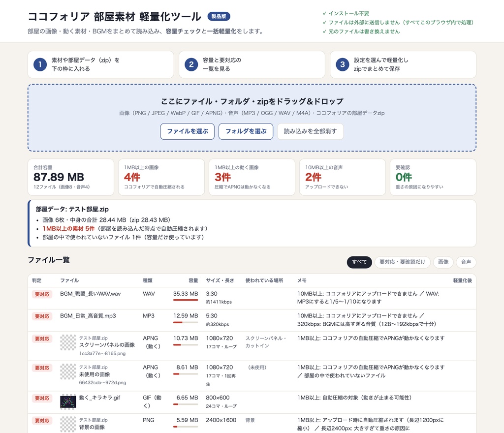Click the 要対応 badge for BGM_戦闘_長いWAV.wav
504x433 pixels.
tap(42, 294)
